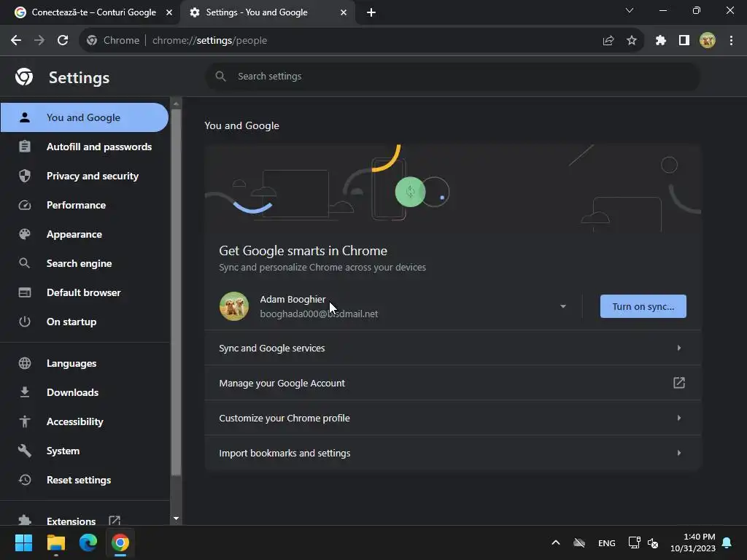Click the Chrome logo next to Settings title
Image resolution: width=747 pixels, height=560 pixels.
click(x=24, y=77)
